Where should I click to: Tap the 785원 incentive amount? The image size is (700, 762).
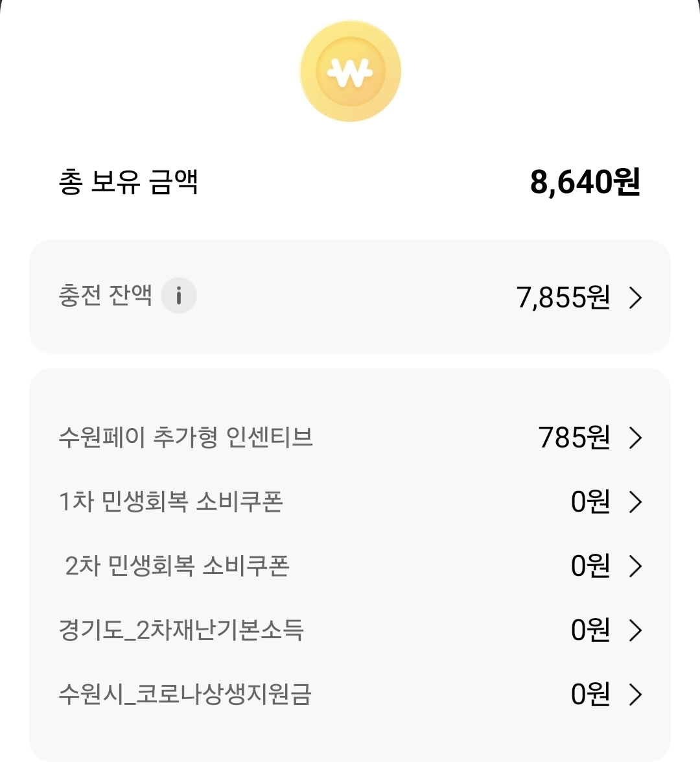(574, 438)
